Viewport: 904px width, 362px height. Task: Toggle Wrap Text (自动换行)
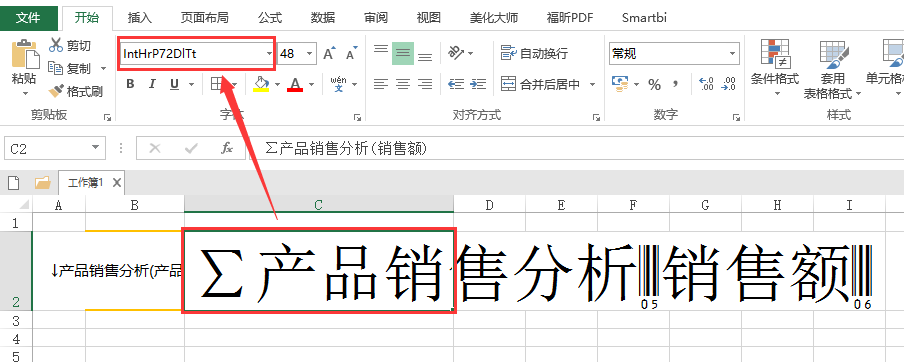[x=534, y=53]
